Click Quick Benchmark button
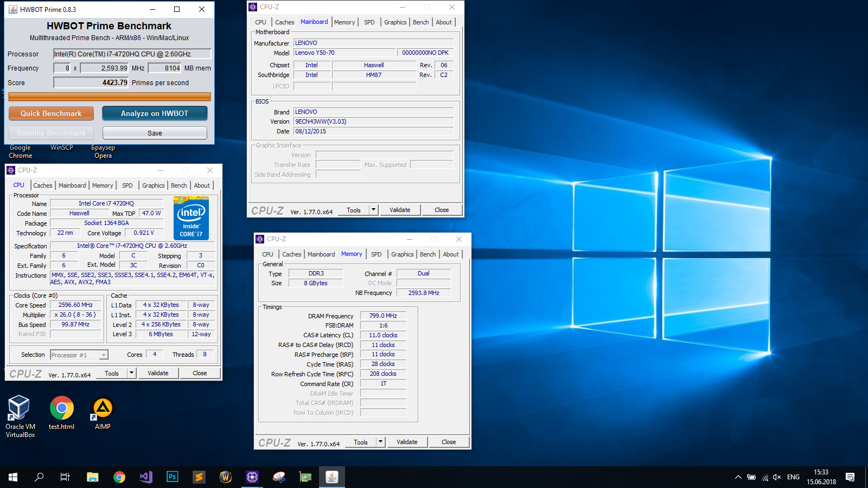The height and width of the screenshot is (488, 868). [51, 113]
